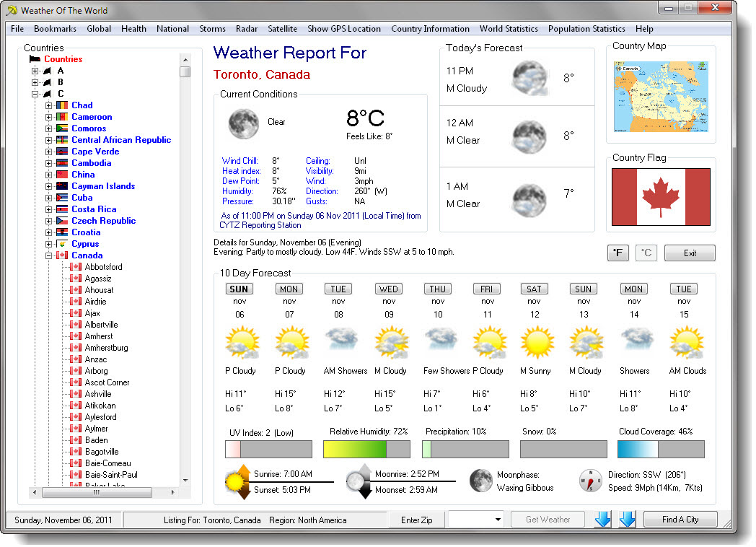The width and height of the screenshot is (756, 547).
Task: Expand the A countries group
Action: (35, 71)
